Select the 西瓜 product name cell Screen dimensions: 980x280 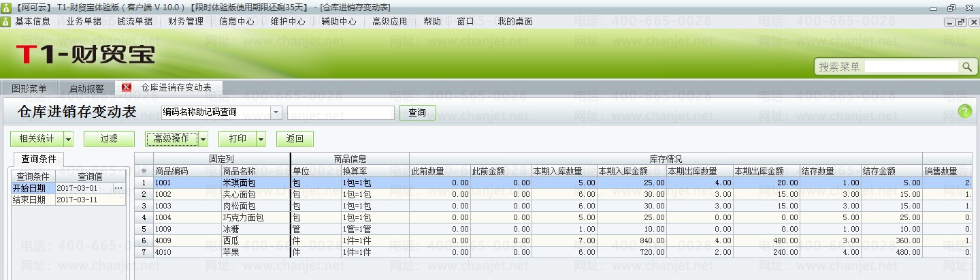(x=256, y=240)
